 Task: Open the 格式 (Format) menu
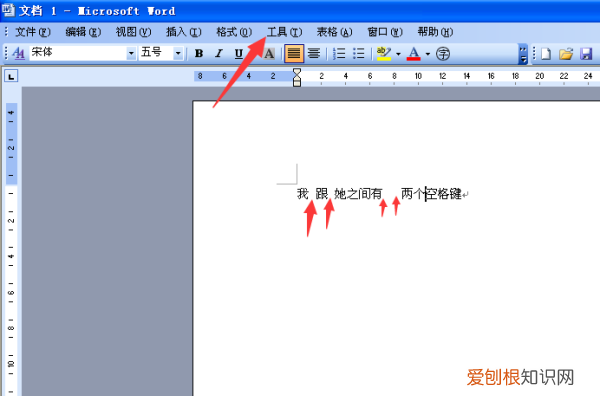coord(234,32)
